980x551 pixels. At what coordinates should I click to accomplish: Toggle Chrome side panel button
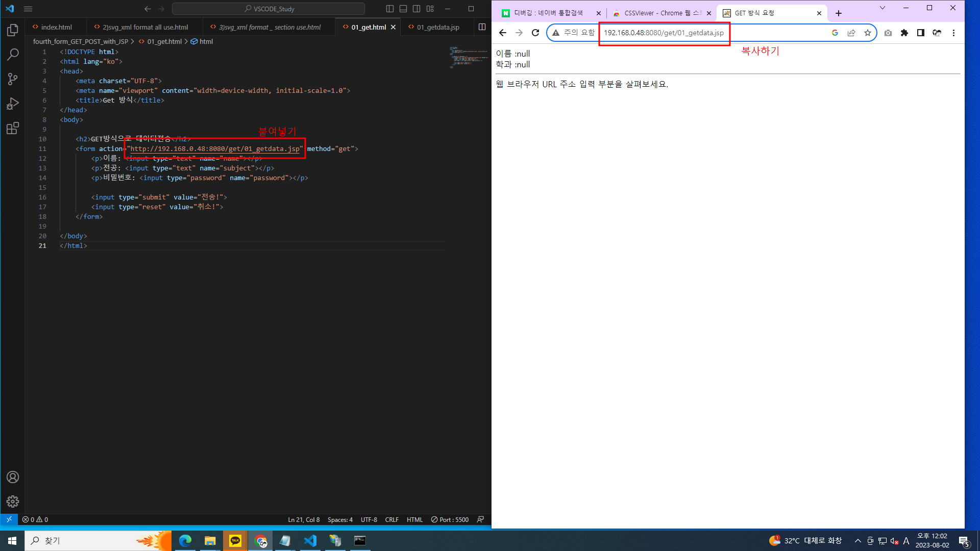pyautogui.click(x=920, y=33)
